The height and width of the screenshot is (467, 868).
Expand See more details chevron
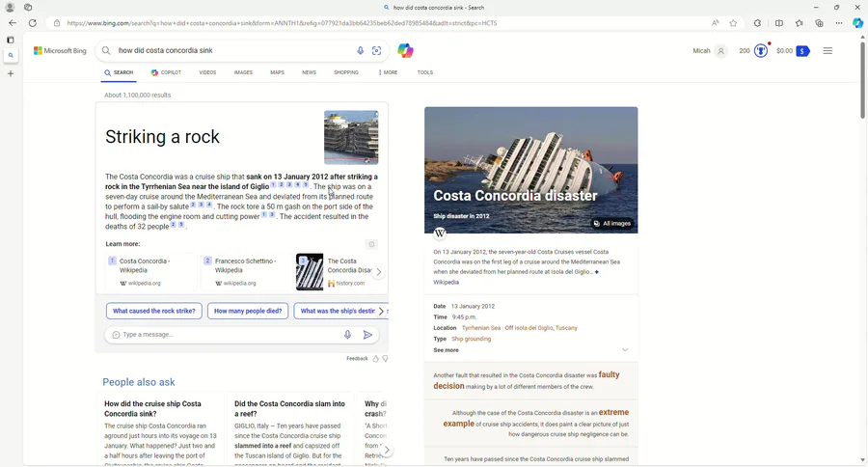pyautogui.click(x=625, y=350)
